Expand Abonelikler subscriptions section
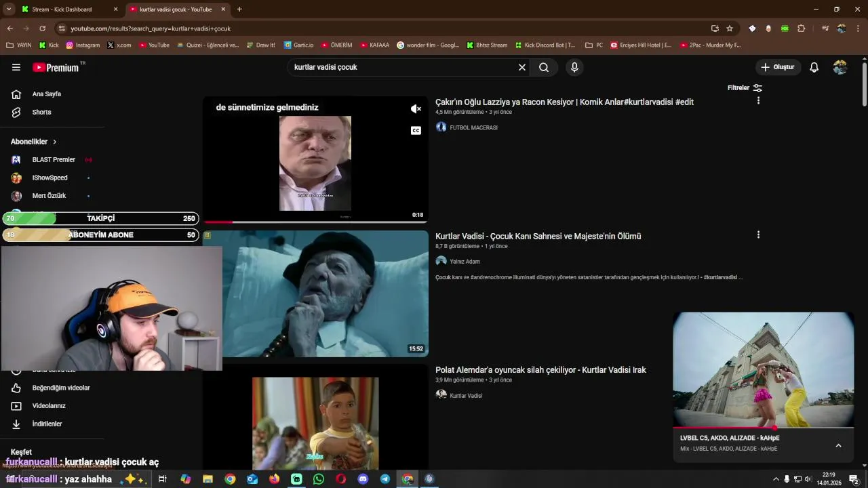The height and width of the screenshot is (488, 868). point(34,142)
